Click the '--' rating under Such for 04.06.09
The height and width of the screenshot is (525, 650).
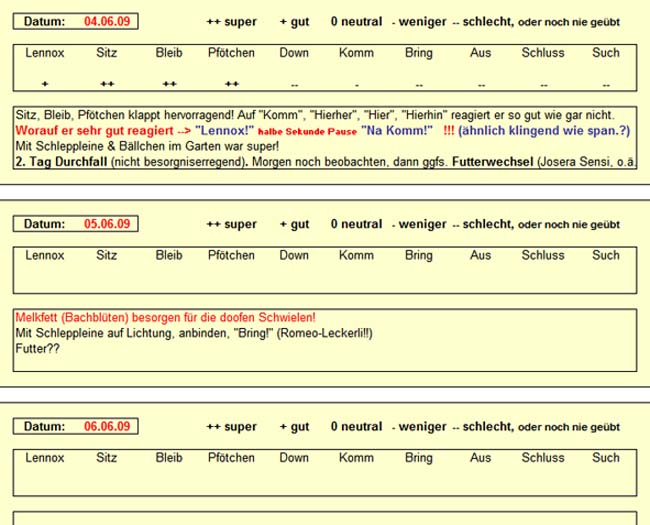(x=606, y=85)
